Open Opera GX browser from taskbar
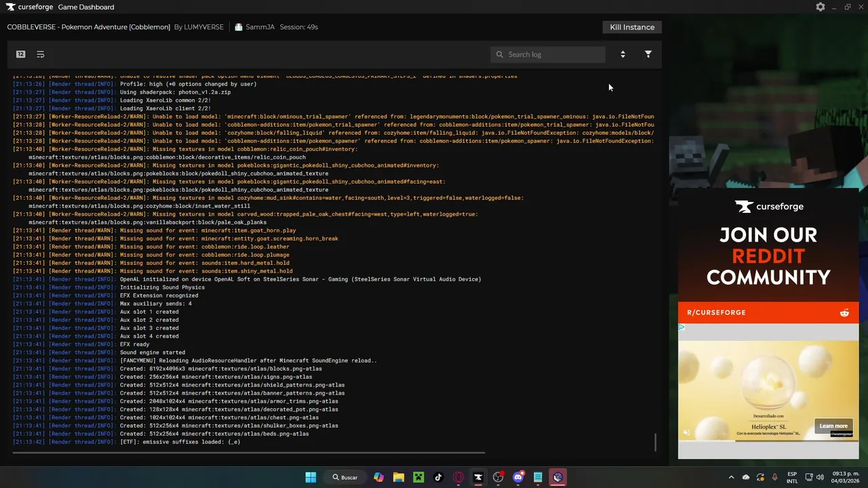This screenshot has width=868, height=488. (x=458, y=477)
